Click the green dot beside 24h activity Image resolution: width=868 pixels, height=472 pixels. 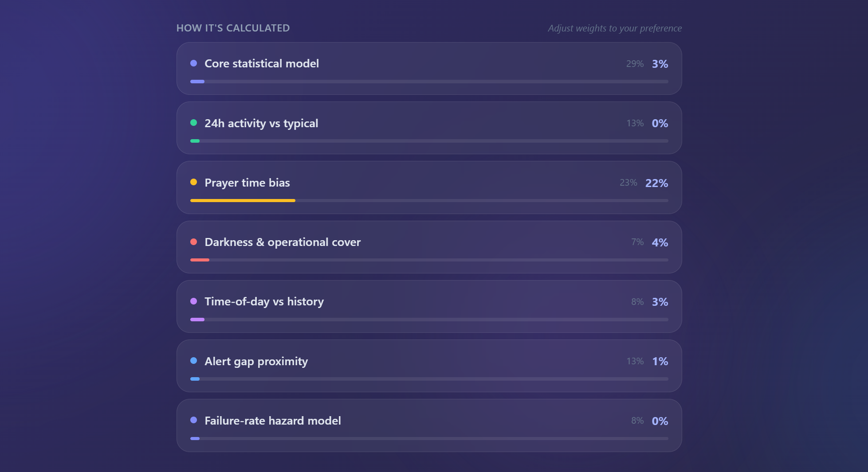(x=193, y=123)
